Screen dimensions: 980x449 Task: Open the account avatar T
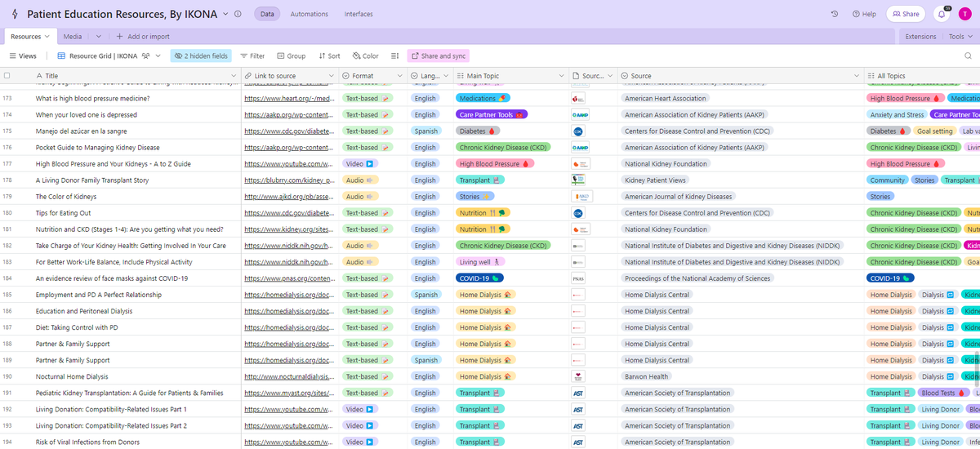964,14
